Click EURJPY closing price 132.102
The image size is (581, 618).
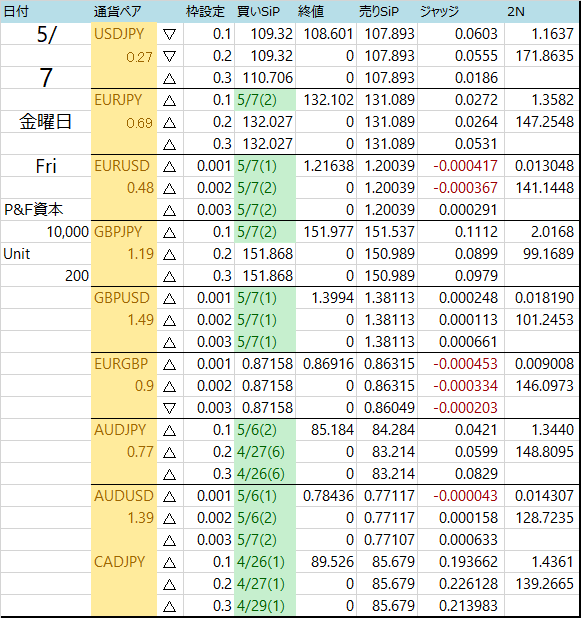click(x=328, y=100)
